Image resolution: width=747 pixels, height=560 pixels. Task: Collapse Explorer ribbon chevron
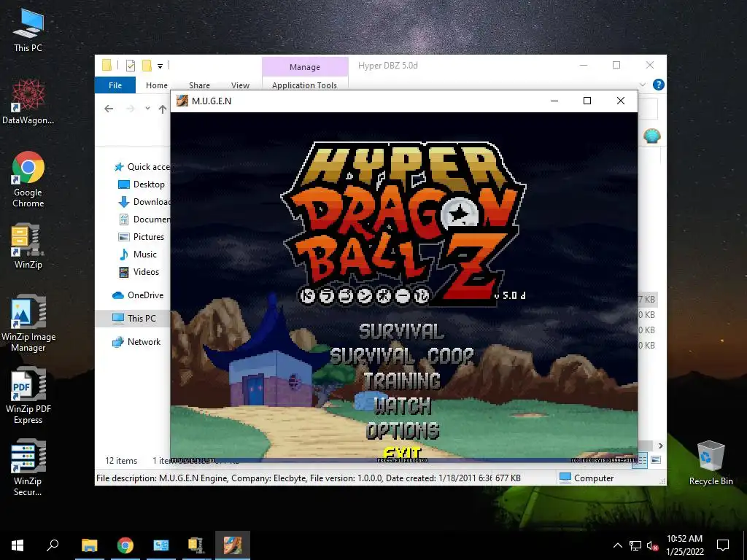tap(642, 85)
